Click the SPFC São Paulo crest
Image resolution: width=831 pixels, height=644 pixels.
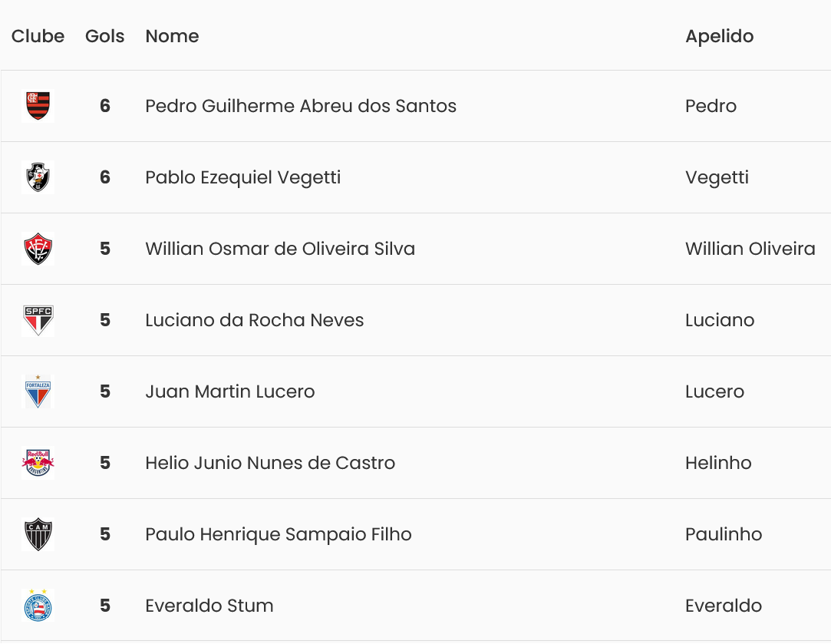[38, 320]
